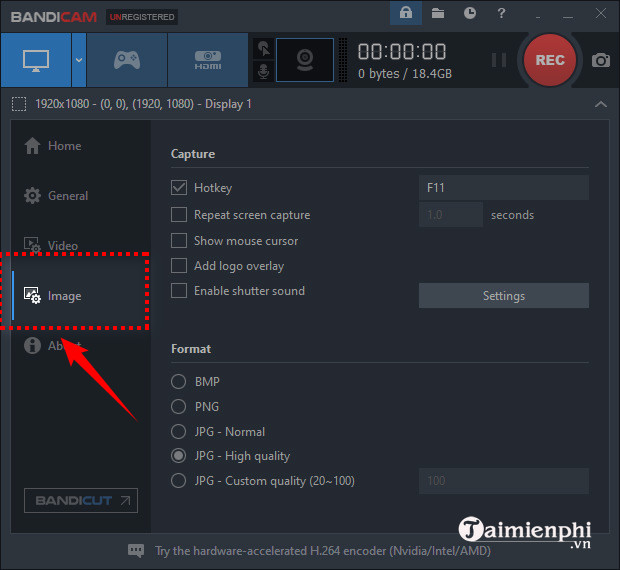The height and width of the screenshot is (570, 620).
Task: Switch to HDMI Device Recording mode
Action: [x=208, y=60]
